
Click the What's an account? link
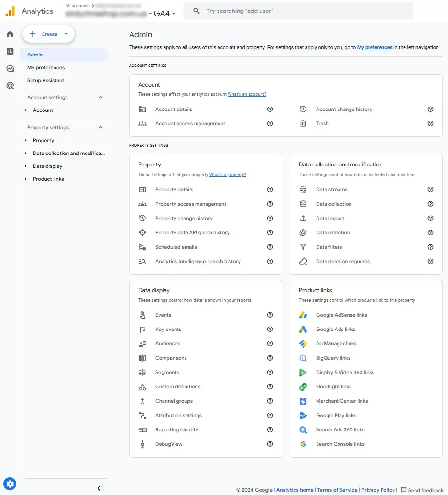click(x=247, y=94)
